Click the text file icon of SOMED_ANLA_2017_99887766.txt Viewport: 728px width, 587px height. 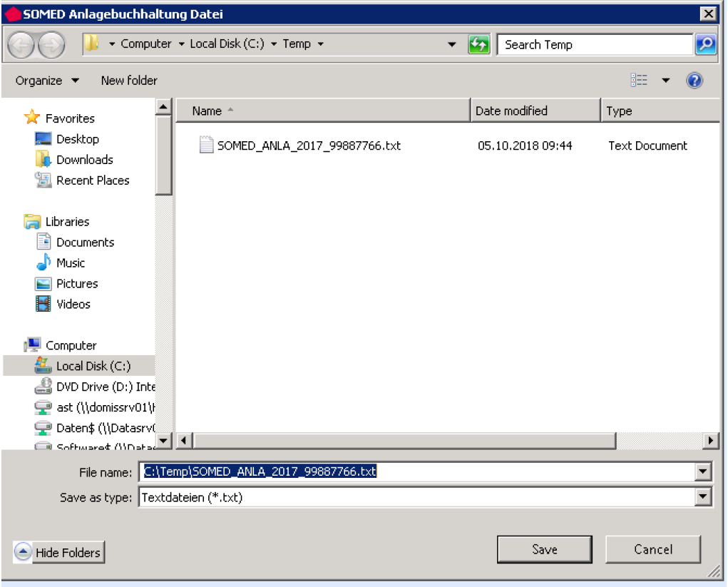pyautogui.click(x=206, y=144)
